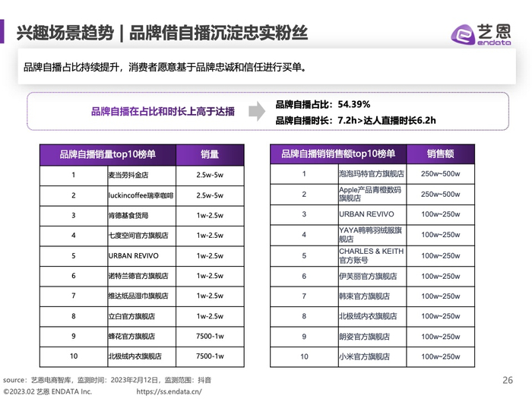Select 7500-1w value for 北极绒内衣旗舰店
The height and width of the screenshot is (399, 532).
210,356
